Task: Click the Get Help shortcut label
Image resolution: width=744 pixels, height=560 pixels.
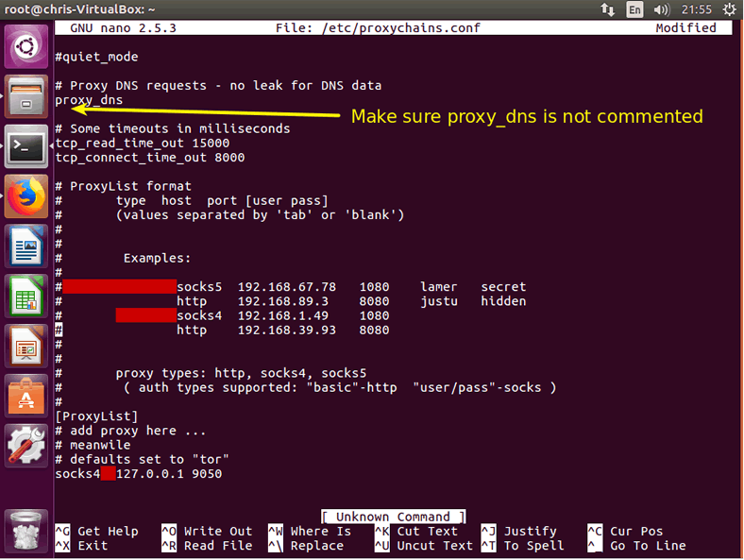Action: (x=108, y=531)
